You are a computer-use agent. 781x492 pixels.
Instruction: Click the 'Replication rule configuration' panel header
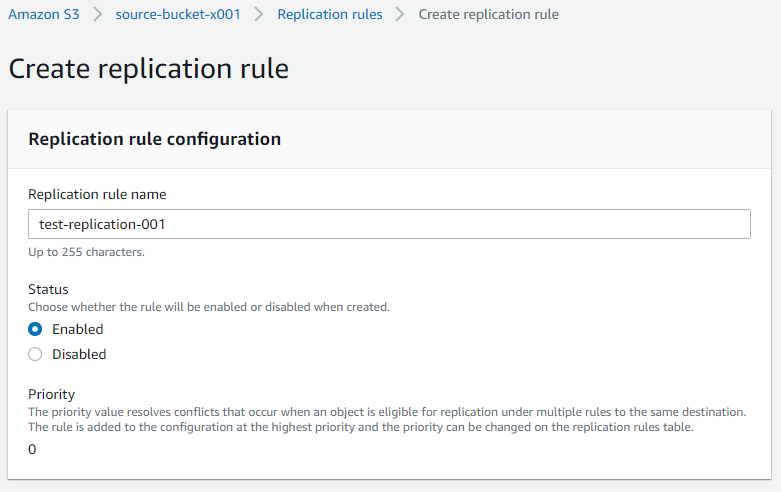click(x=154, y=139)
